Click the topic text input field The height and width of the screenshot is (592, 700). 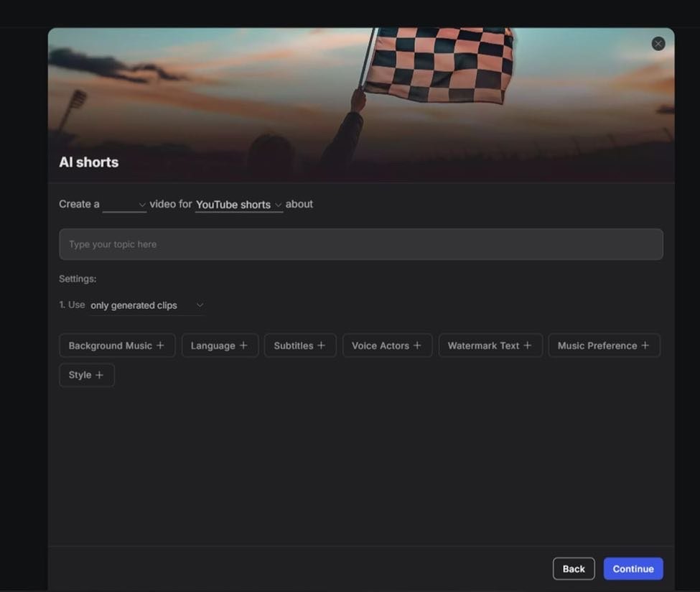[x=360, y=244]
